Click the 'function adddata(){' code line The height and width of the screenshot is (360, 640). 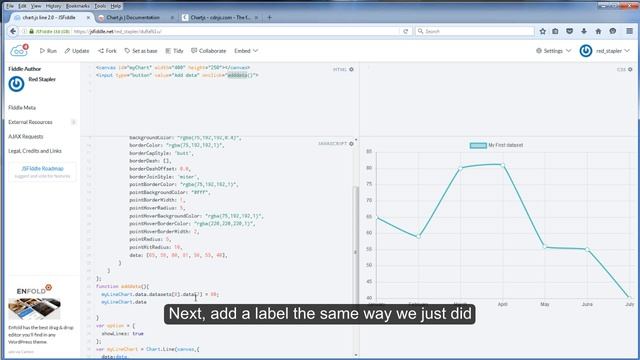click(122, 287)
